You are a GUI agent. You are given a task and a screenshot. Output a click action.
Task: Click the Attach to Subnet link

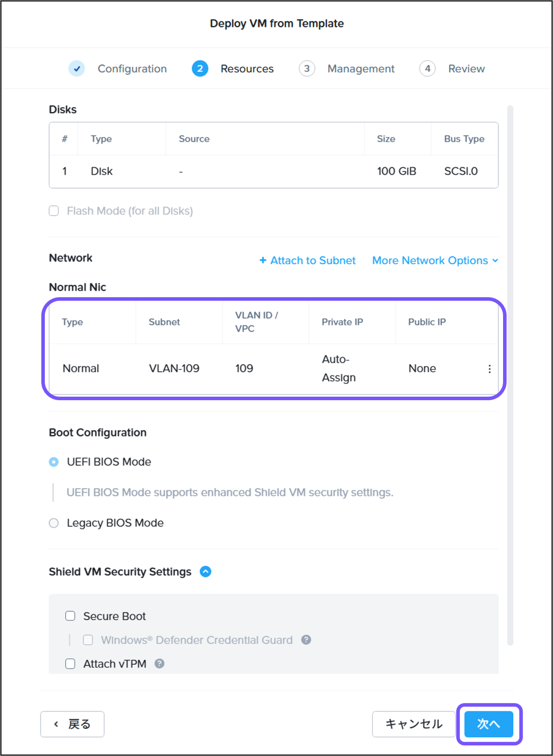pyautogui.click(x=312, y=260)
